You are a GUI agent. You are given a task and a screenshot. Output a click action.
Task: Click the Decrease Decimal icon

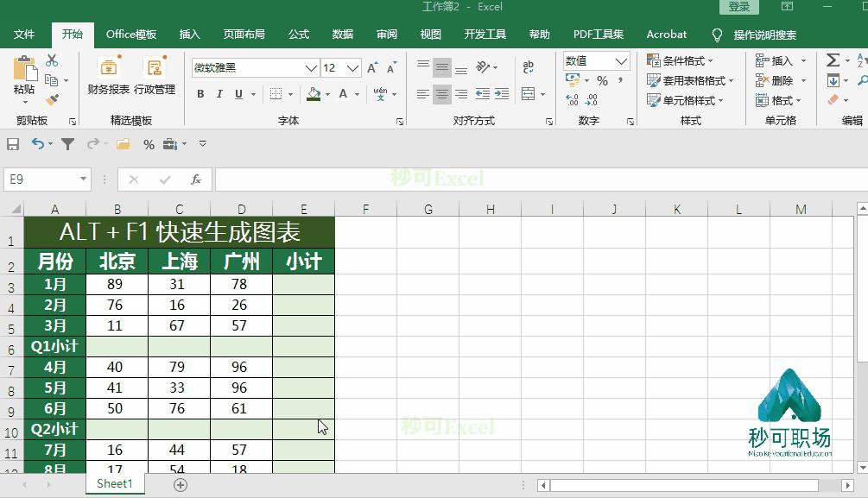[592, 101]
